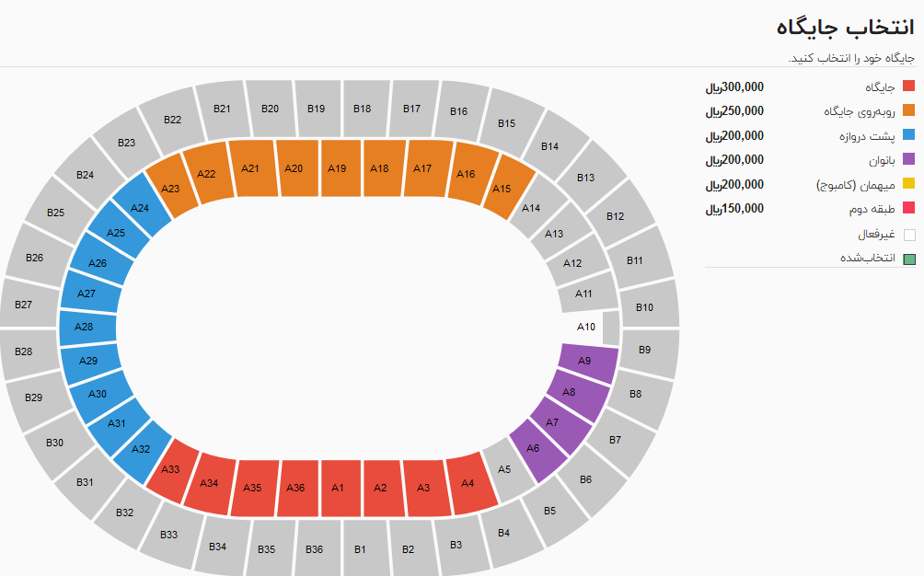The image size is (924, 576).
Task: Click the طبقه دوم legend label
Action: pyautogui.click(x=871, y=209)
